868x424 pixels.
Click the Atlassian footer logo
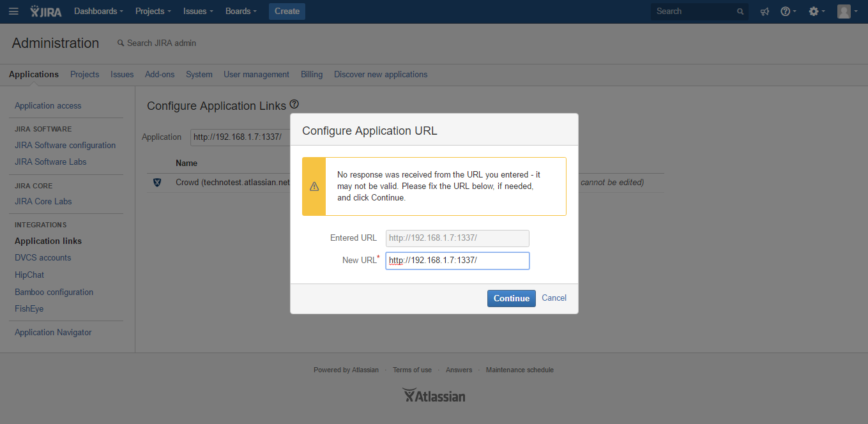tap(434, 395)
